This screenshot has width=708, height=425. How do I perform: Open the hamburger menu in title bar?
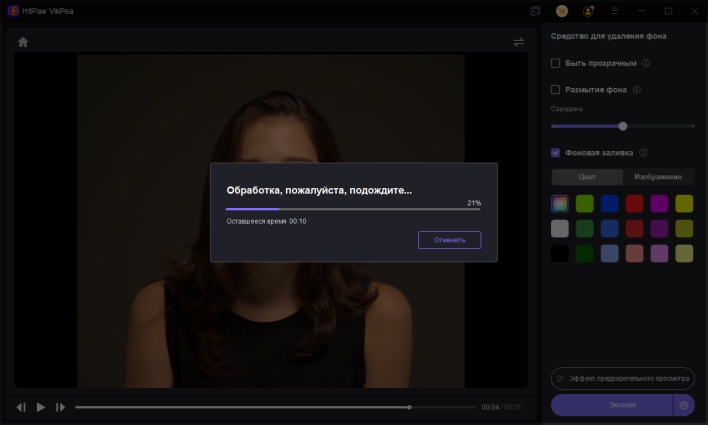point(615,11)
